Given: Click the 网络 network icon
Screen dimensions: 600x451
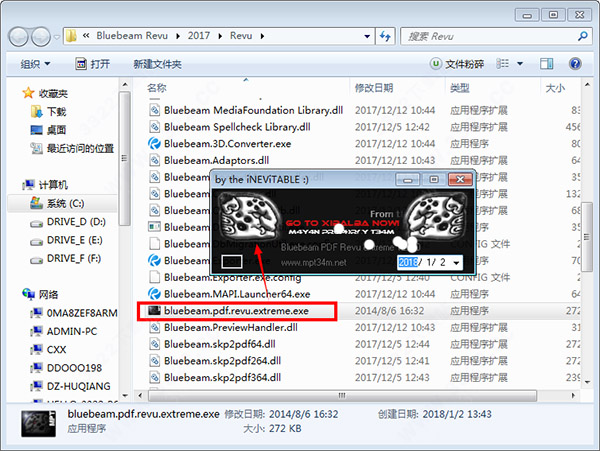Looking at the screenshot, I should [28, 294].
